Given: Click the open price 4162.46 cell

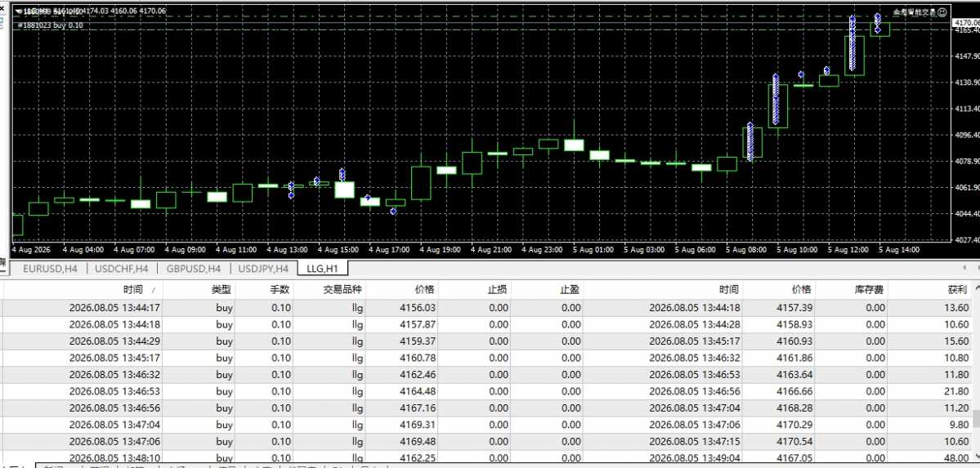Looking at the screenshot, I should point(418,375).
